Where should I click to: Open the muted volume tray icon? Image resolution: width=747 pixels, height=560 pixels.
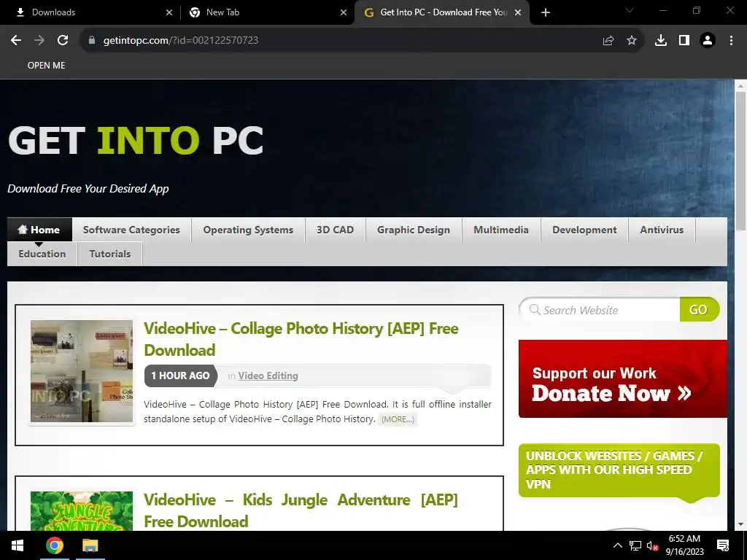click(652, 545)
